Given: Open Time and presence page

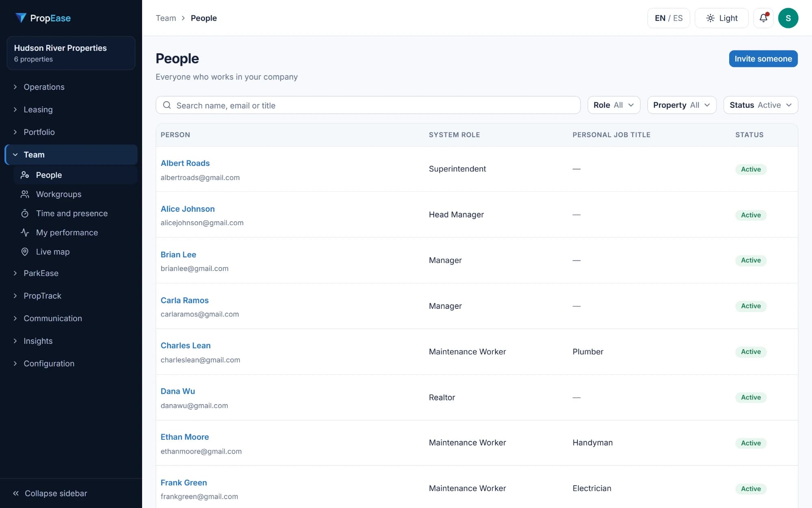Looking at the screenshot, I should pos(75,213).
